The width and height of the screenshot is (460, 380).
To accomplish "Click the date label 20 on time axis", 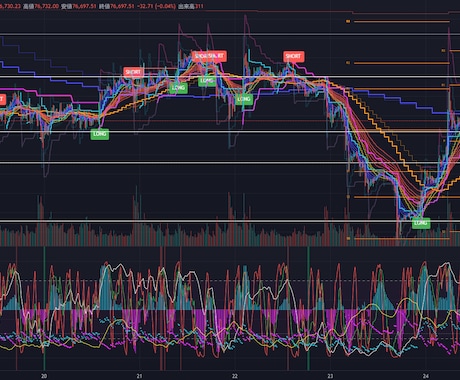I will [44, 376].
